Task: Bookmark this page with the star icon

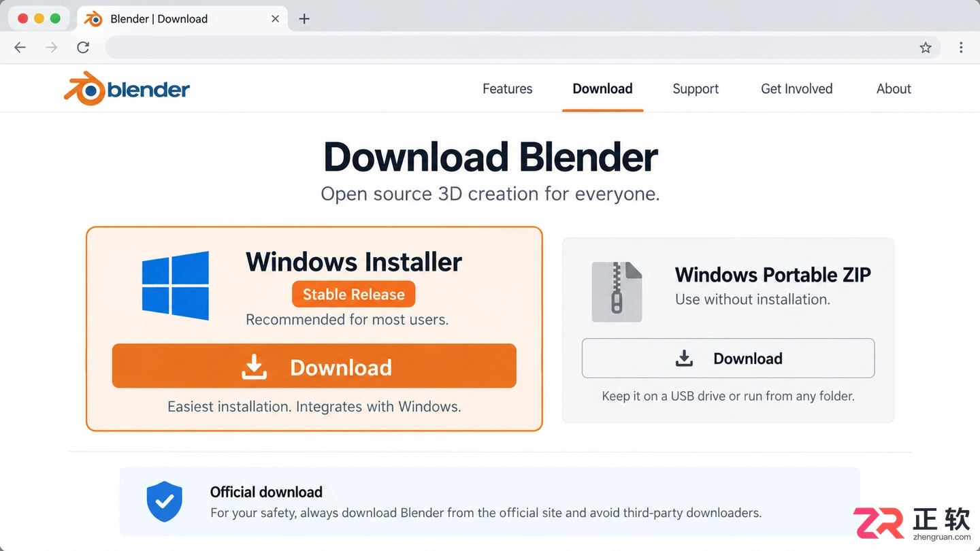Action: pos(926,48)
